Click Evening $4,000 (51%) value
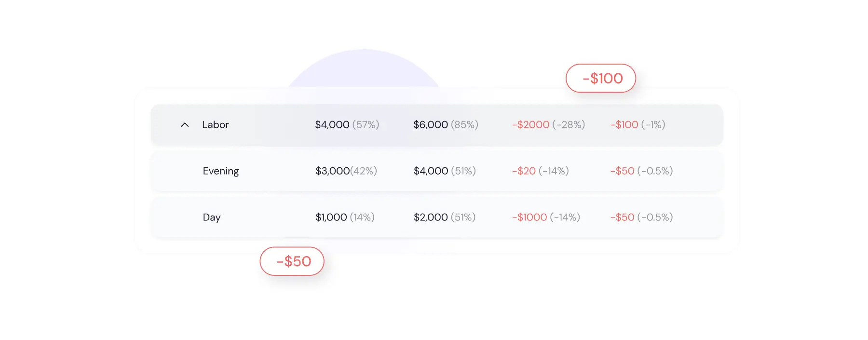This screenshot has height=340, width=868. 445,171
